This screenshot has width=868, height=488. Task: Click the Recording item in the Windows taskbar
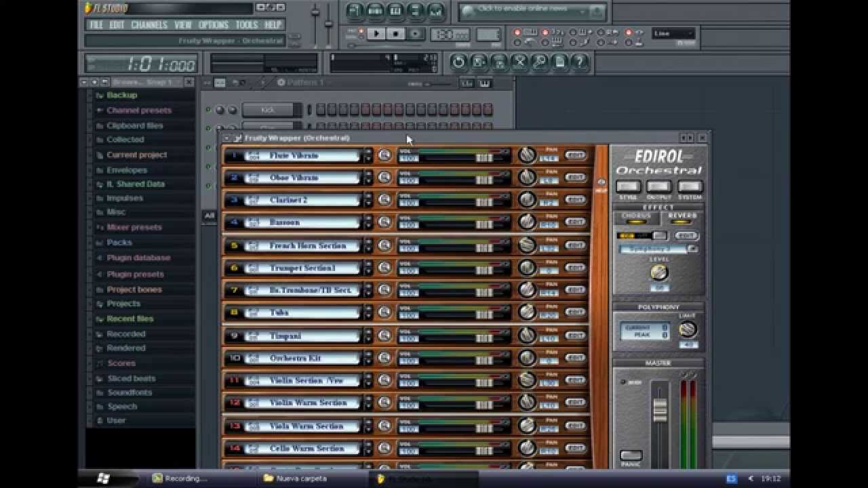point(181,479)
